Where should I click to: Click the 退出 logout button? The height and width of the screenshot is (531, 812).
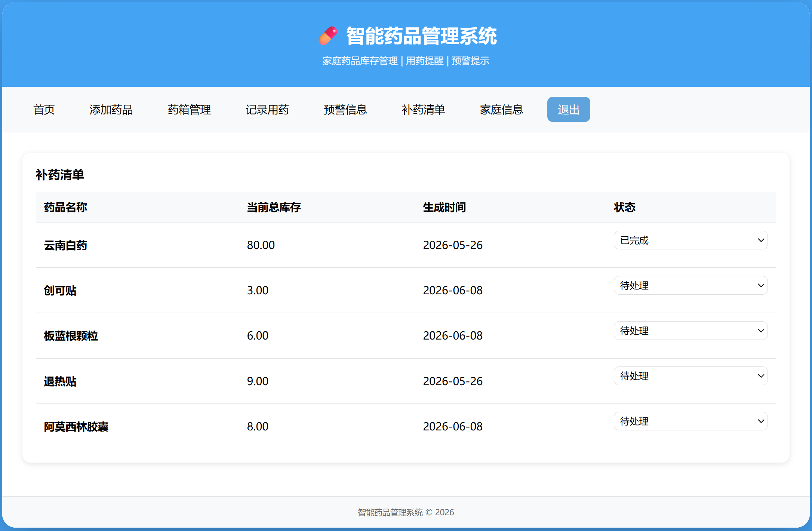click(x=569, y=110)
